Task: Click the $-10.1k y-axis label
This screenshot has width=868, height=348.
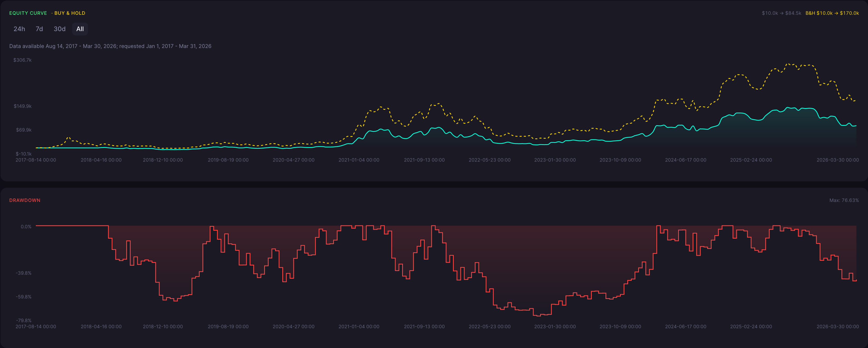Action: point(24,154)
